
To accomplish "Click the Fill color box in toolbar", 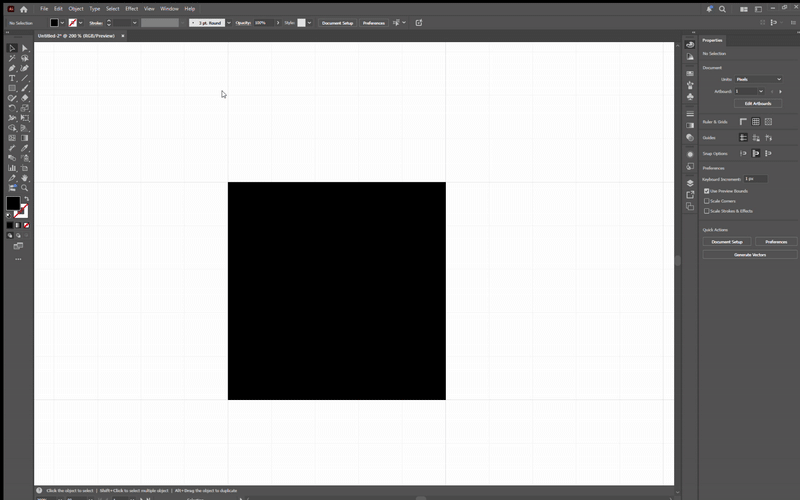I will pyautogui.click(x=13, y=203).
